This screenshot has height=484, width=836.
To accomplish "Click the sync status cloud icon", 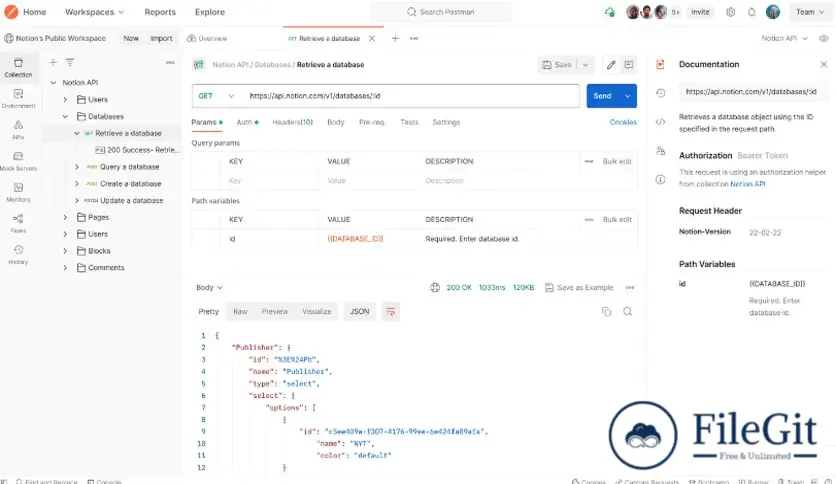I will coord(609,12).
